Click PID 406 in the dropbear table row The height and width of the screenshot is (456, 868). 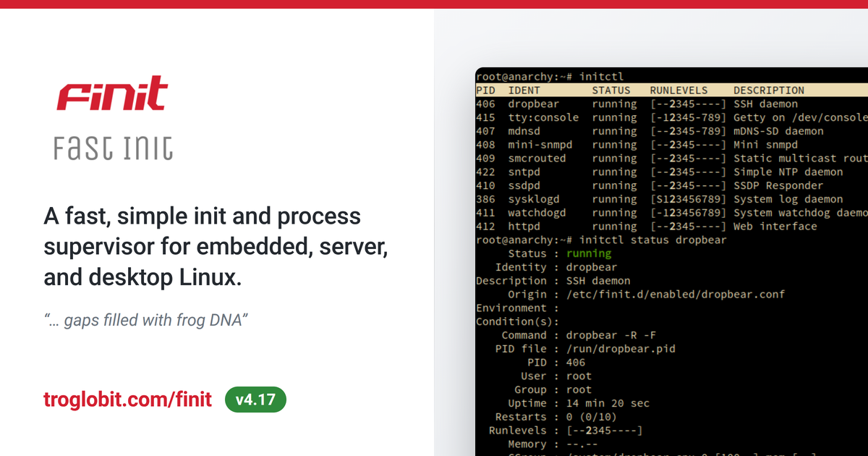[x=485, y=104]
